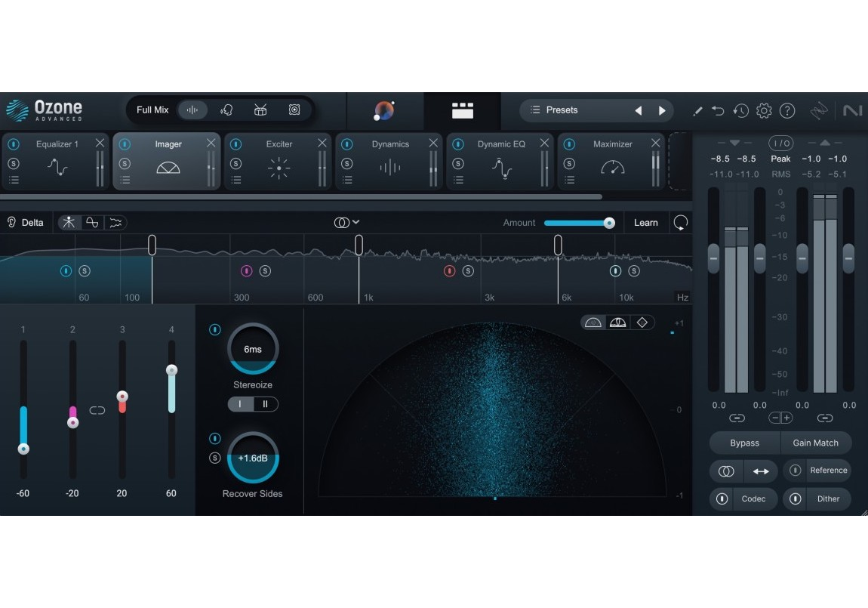This screenshot has width=868, height=608.
Task: Click the star-figure mode icon beside Delta
Action: coord(69,223)
